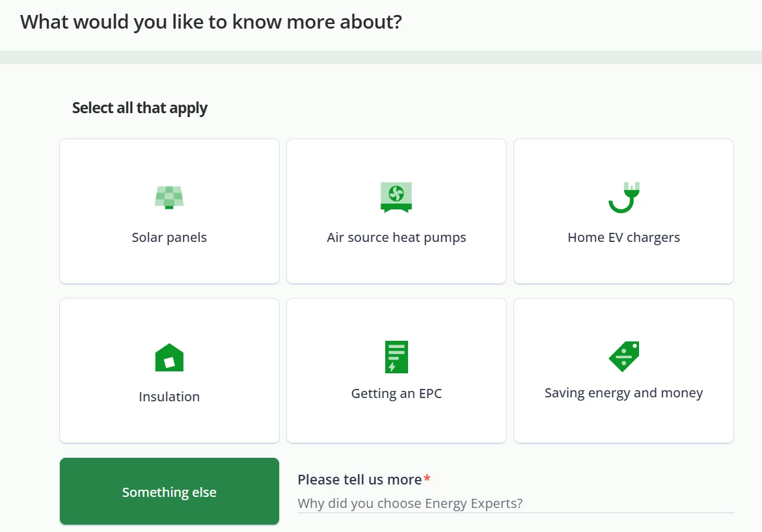
Task: Click the heat pump fan icon
Action: click(396, 196)
